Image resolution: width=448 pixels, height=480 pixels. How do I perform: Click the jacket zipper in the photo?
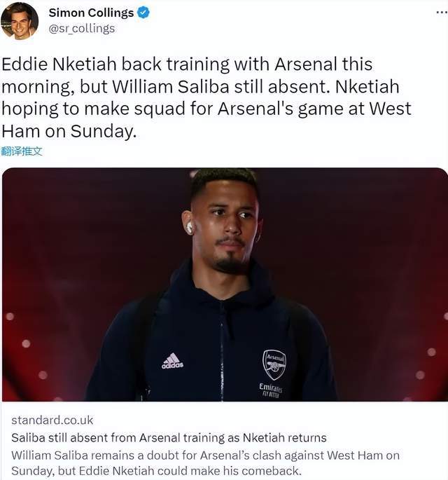pos(221,350)
